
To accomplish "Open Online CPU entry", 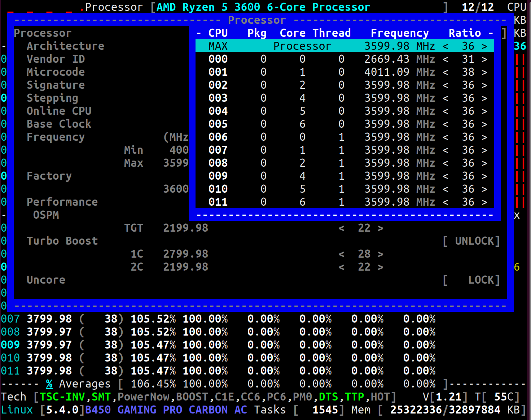I will (x=59, y=111).
